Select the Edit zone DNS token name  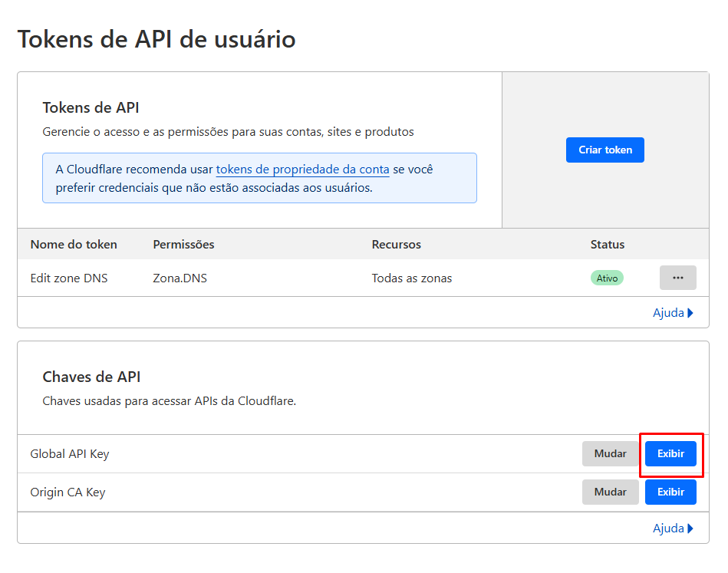(x=69, y=278)
